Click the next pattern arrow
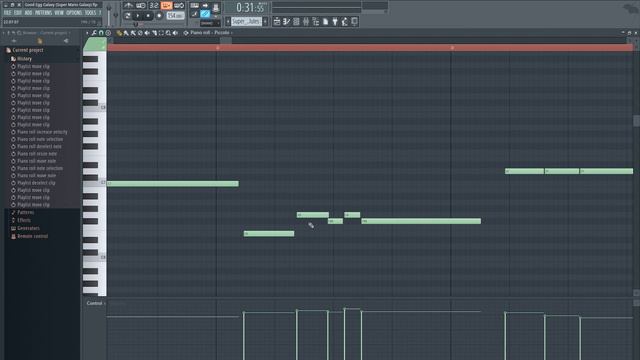 [x=265, y=21]
